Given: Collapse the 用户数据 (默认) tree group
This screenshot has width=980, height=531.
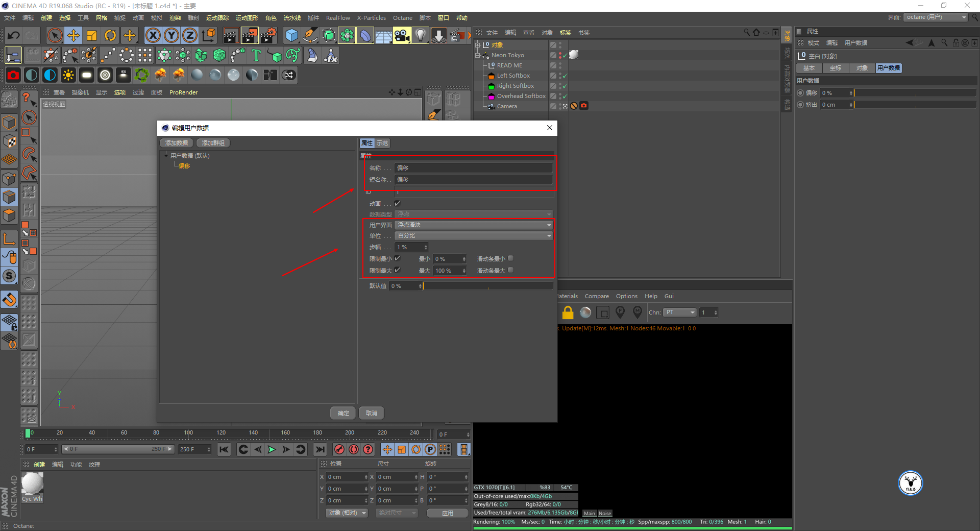Looking at the screenshot, I should click(166, 156).
